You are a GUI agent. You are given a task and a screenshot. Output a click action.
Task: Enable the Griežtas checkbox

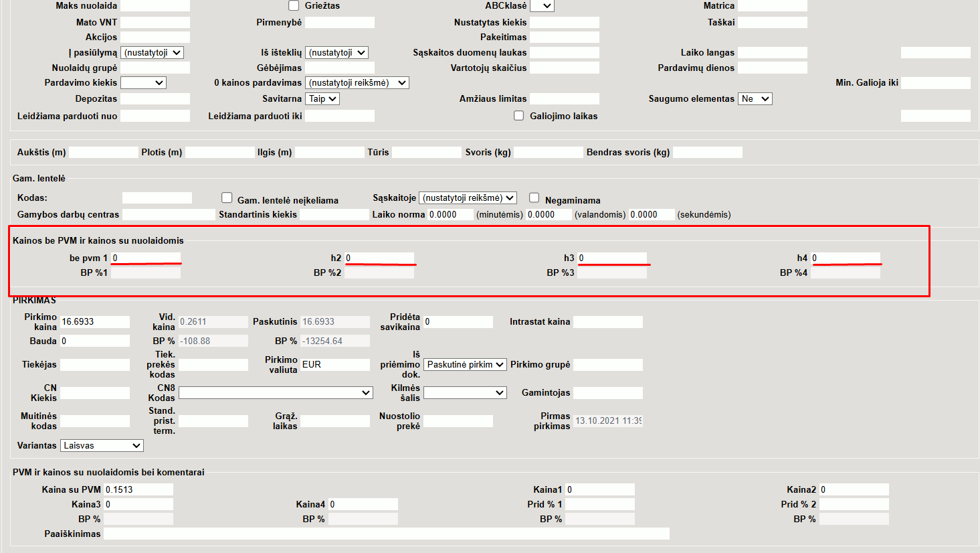coord(294,5)
